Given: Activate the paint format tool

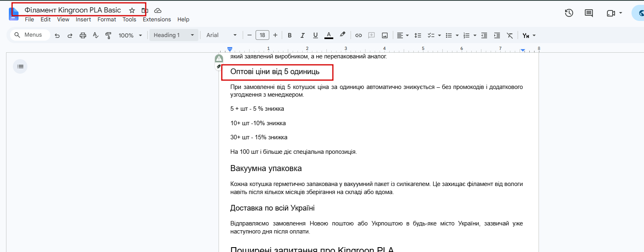Looking at the screenshot, I should click(108, 35).
